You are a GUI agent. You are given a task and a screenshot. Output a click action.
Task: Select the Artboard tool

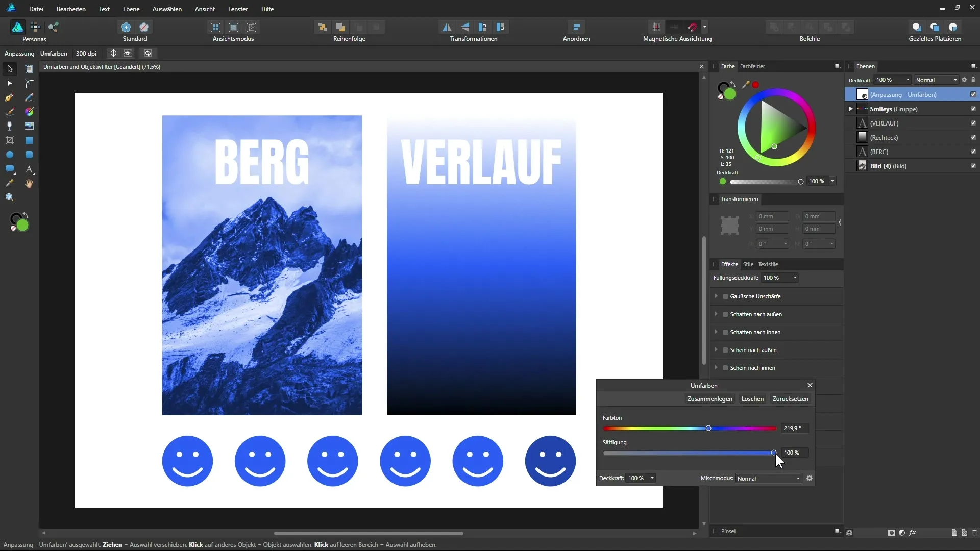click(29, 69)
